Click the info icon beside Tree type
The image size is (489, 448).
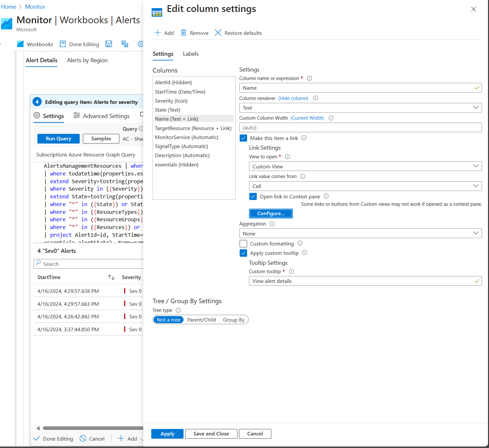[178, 310]
